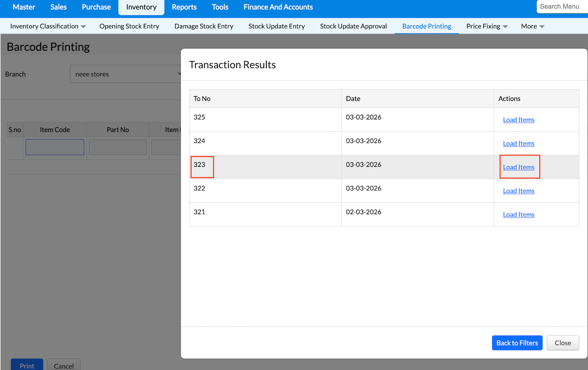Click the Barcode Printing page heading
This screenshot has height=370, width=588.
(48, 47)
